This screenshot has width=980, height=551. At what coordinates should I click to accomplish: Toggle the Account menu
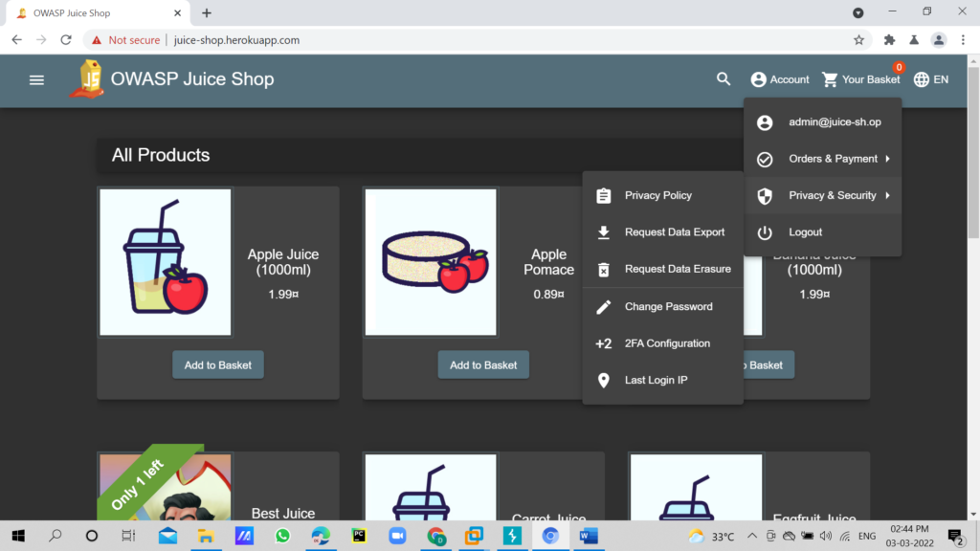click(x=780, y=79)
